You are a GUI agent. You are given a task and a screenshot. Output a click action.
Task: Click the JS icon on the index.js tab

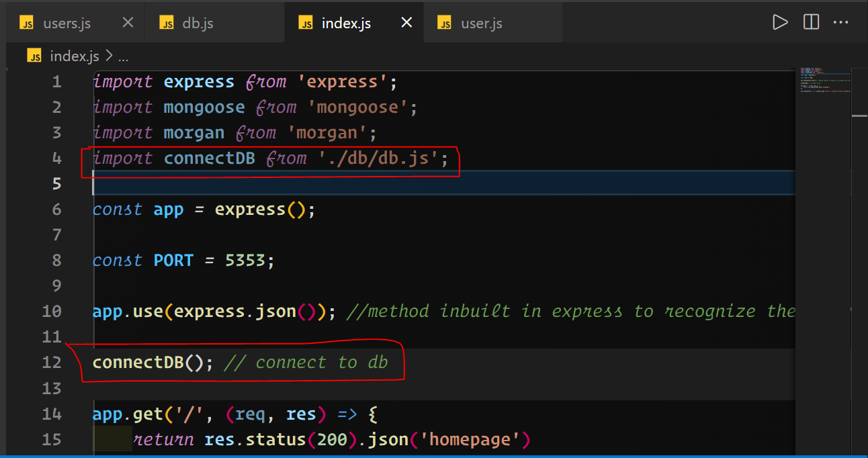[306, 22]
